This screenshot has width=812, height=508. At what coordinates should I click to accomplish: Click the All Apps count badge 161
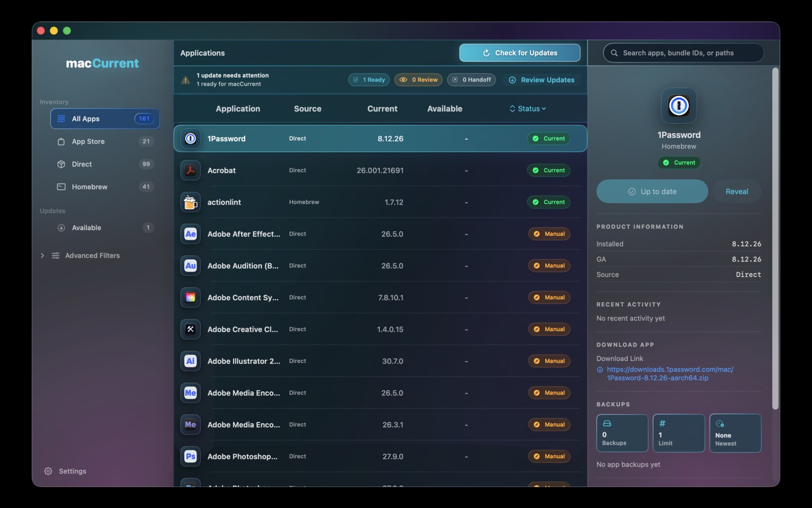click(144, 118)
